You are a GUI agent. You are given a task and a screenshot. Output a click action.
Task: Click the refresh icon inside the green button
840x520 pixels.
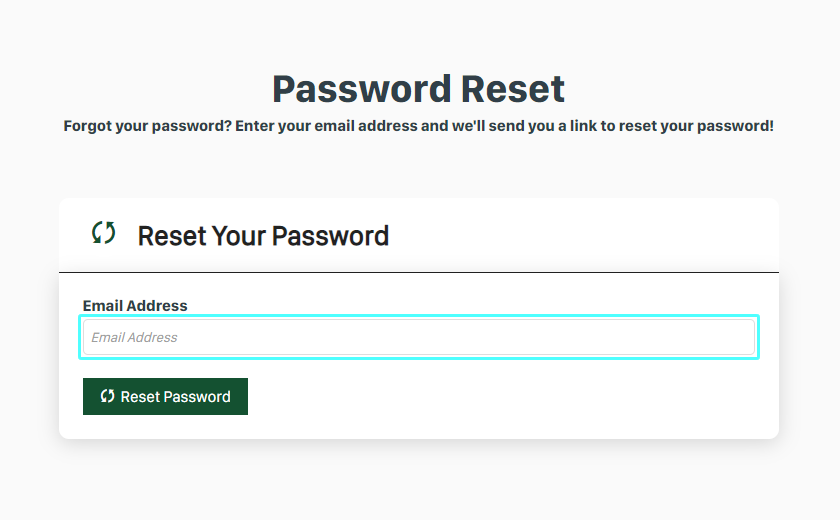tap(108, 396)
